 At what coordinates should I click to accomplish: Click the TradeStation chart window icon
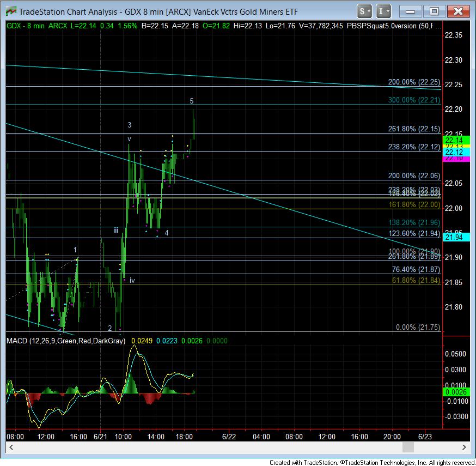coord(11,11)
